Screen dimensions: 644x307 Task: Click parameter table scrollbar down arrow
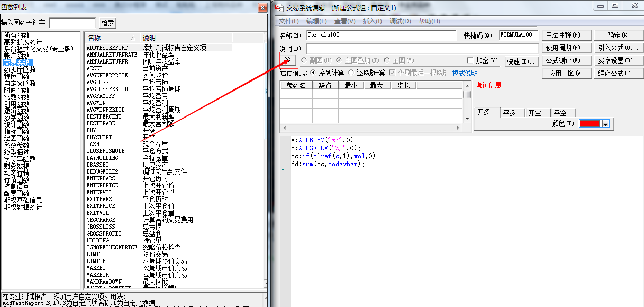click(x=467, y=120)
